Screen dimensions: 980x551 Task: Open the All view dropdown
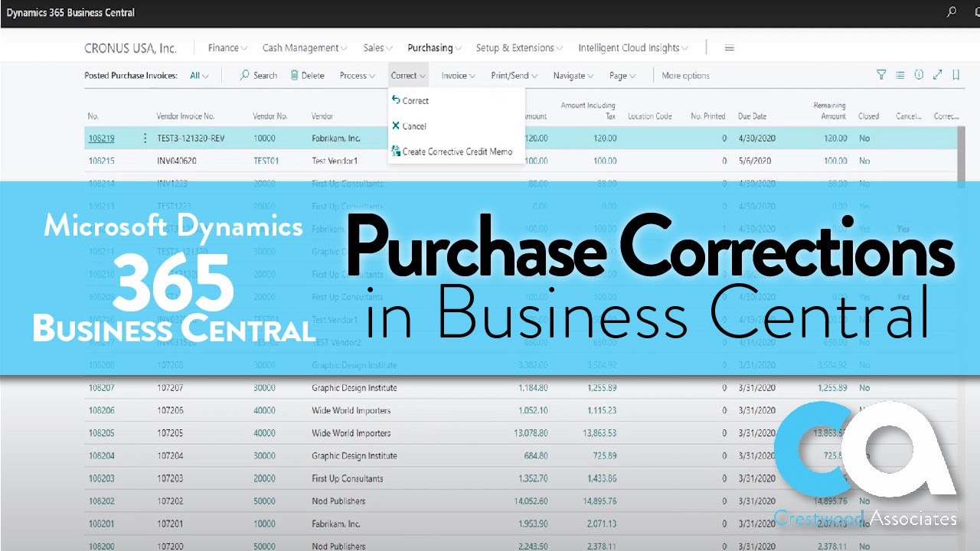[x=199, y=76]
